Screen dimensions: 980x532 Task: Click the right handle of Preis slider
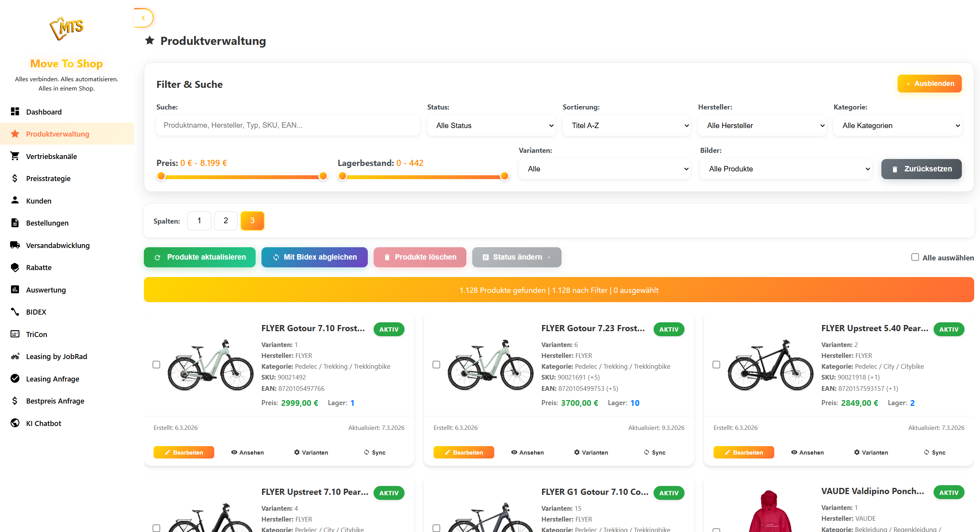tap(323, 176)
